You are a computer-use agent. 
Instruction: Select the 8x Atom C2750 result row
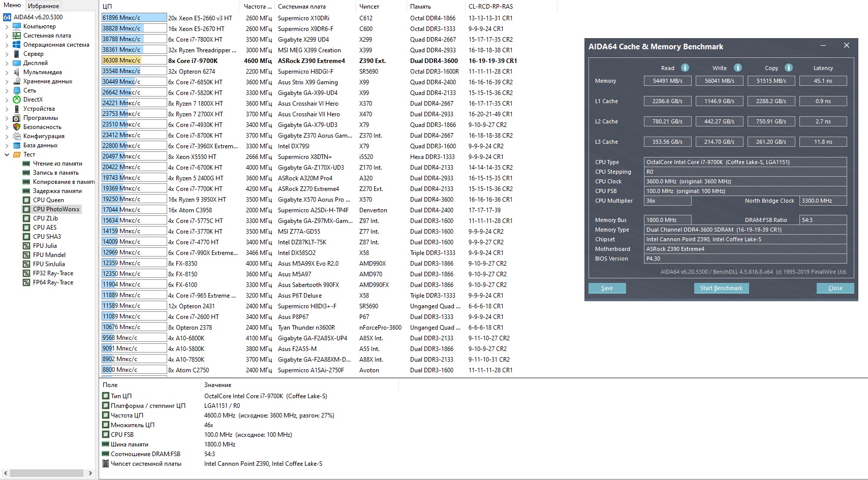coord(307,370)
